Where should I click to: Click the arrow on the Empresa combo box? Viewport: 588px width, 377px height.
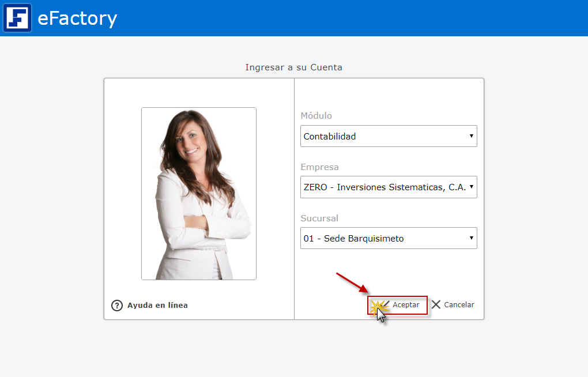[x=471, y=187]
